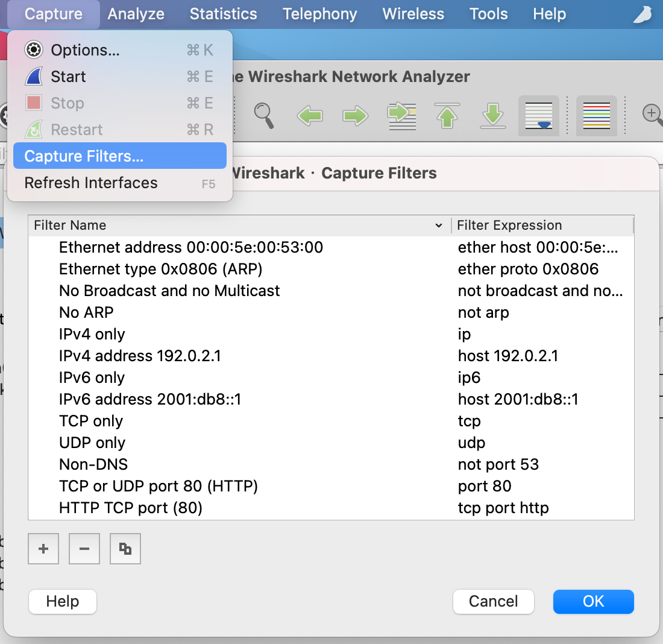Image resolution: width=663 pixels, height=644 pixels.
Task: Toggle auto-scroll during live capture icon
Action: click(539, 116)
